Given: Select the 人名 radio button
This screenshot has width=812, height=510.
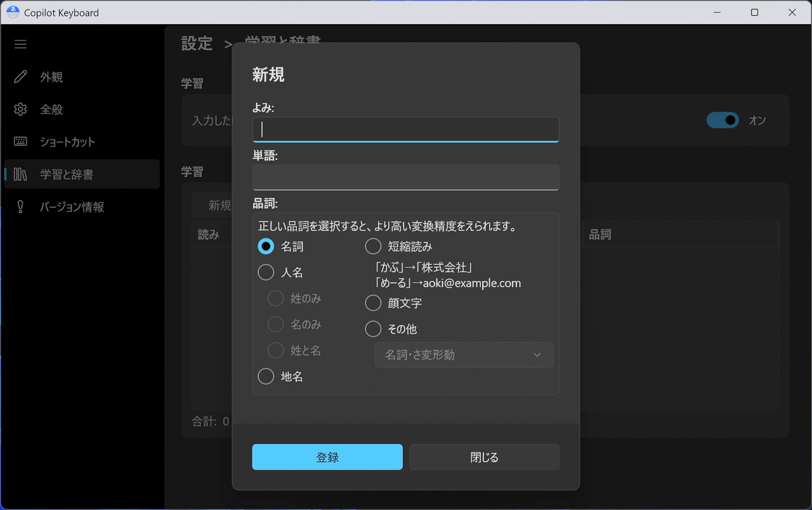Looking at the screenshot, I should [x=266, y=272].
